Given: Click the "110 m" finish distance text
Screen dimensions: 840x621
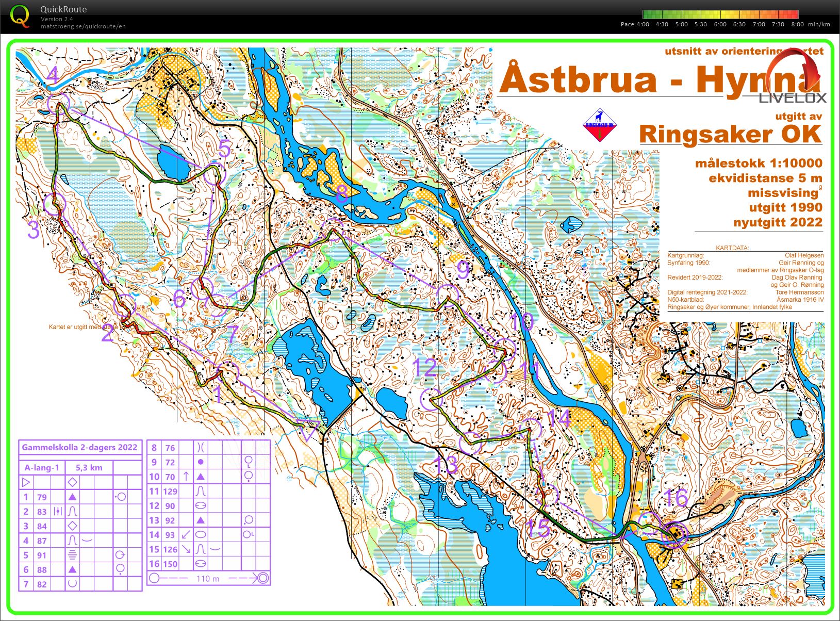Looking at the screenshot, I should click(x=208, y=579).
